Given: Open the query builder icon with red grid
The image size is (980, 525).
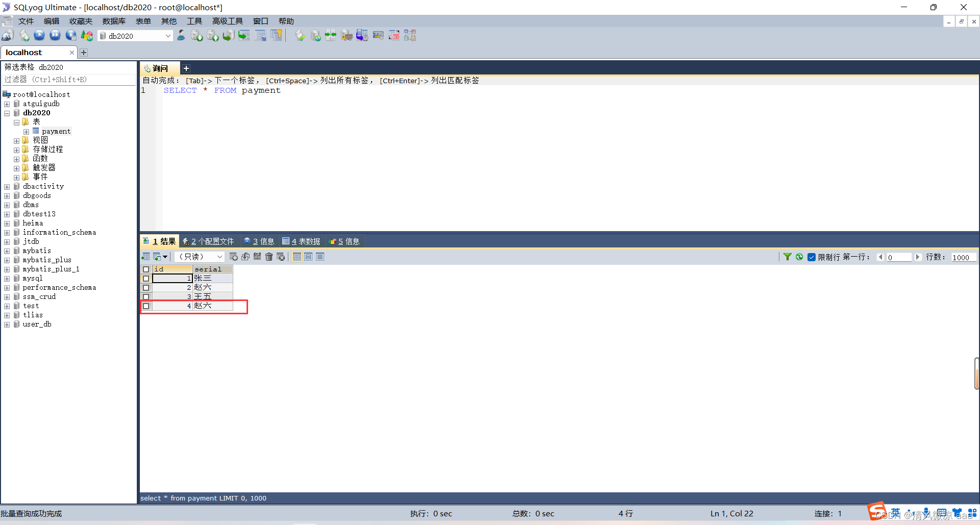Looking at the screenshot, I should click(x=394, y=35).
